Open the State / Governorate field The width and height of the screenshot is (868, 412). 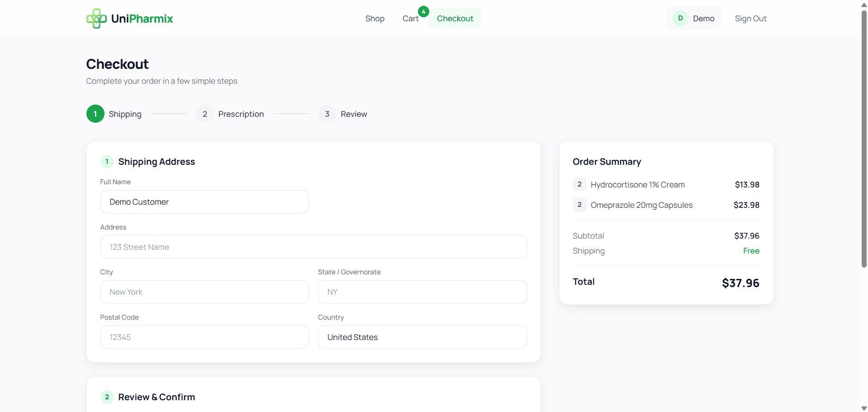tap(422, 292)
